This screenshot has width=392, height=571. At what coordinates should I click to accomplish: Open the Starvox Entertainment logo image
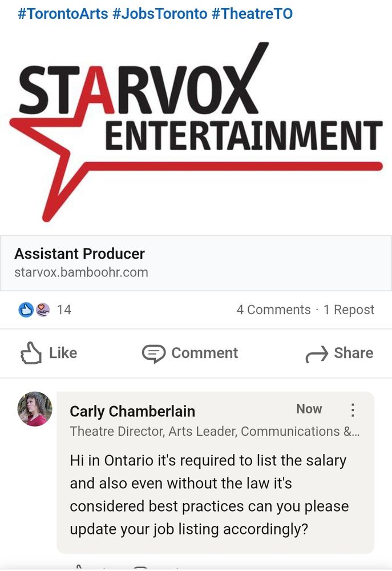196,132
